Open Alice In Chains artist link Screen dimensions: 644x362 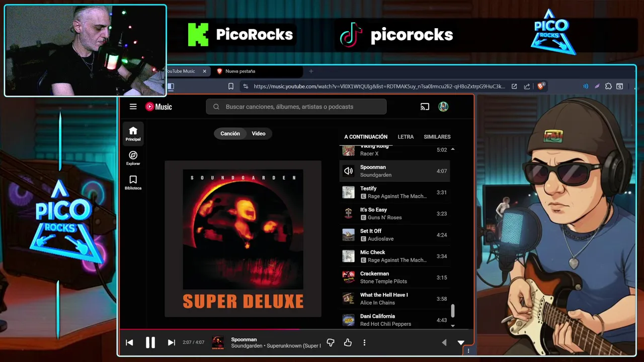(377, 303)
